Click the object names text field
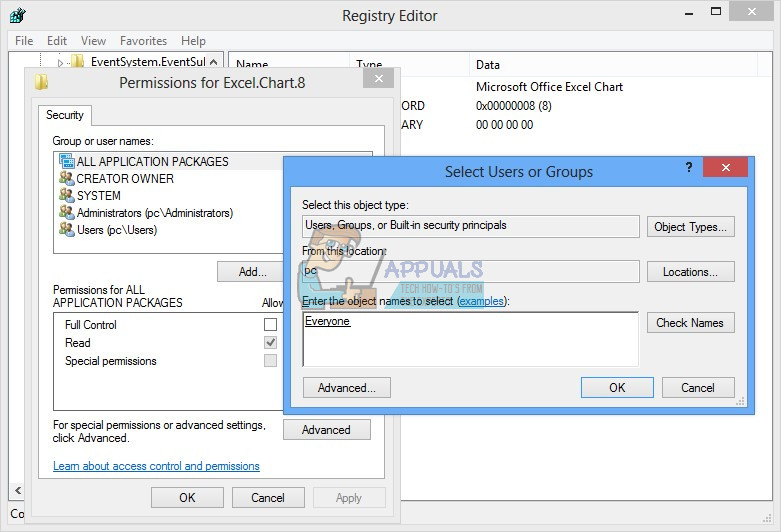The width and height of the screenshot is (781, 532). 470,339
